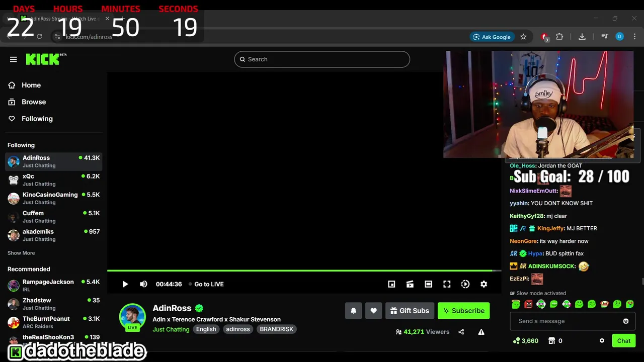Enter fullscreen on the video player

coord(447,284)
